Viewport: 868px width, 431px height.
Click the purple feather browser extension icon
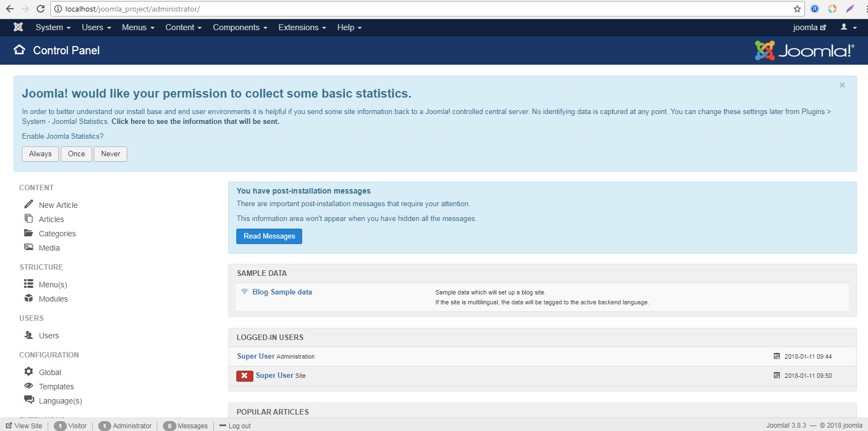pyautogui.click(x=850, y=9)
